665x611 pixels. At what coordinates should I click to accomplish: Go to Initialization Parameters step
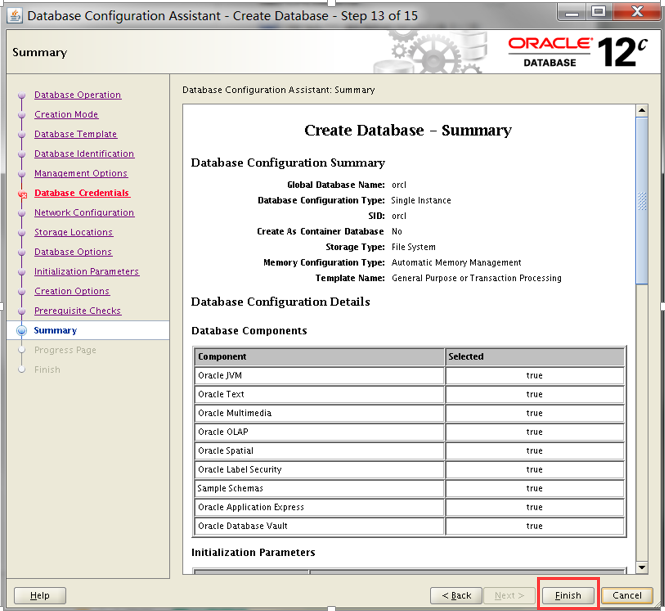(87, 271)
